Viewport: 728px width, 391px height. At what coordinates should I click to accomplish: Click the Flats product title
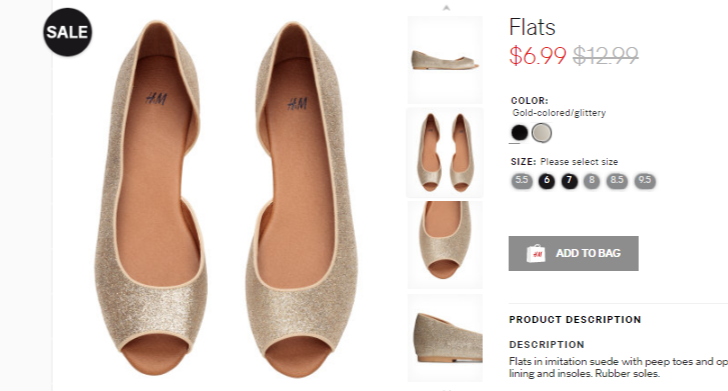coord(532,27)
